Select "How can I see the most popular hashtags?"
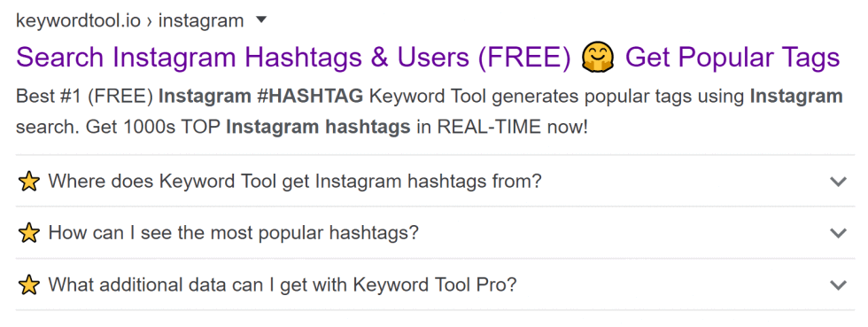The image size is (868, 327). 233,233
